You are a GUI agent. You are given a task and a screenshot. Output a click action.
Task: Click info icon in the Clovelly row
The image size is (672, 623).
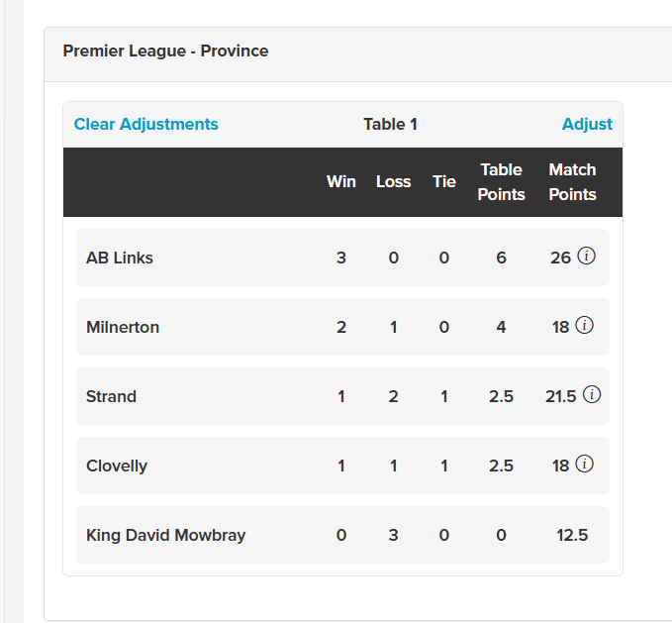click(x=584, y=465)
